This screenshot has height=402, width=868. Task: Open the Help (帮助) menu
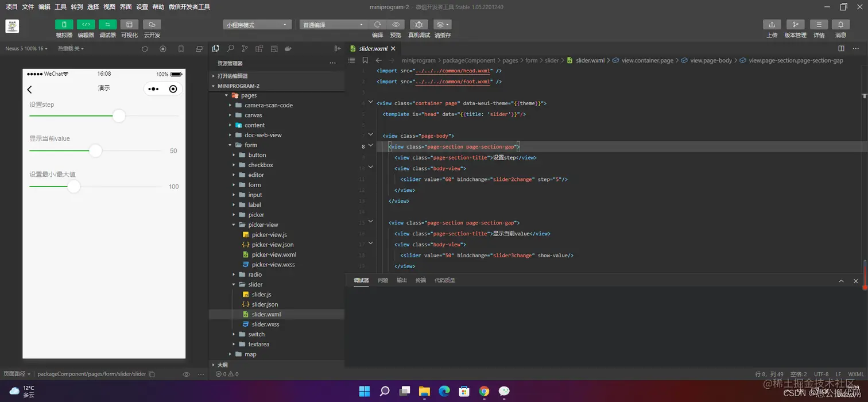tap(158, 7)
